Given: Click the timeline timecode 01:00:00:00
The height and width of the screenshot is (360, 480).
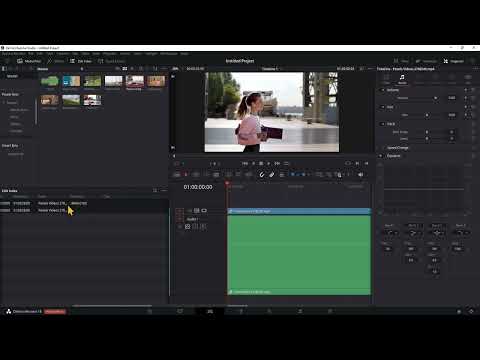Looking at the screenshot, I should click(198, 187).
